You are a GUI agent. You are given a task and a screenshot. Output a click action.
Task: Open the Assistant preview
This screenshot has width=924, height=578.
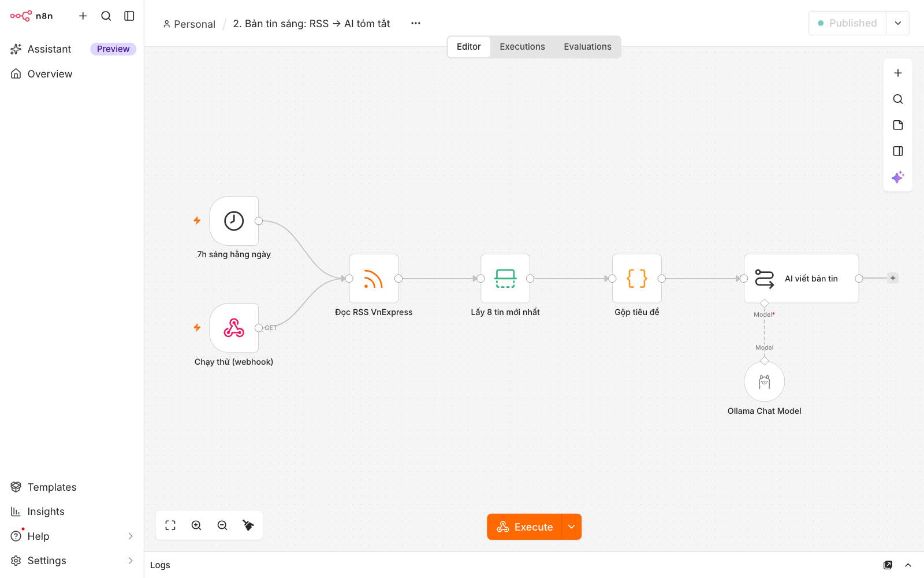73,49
